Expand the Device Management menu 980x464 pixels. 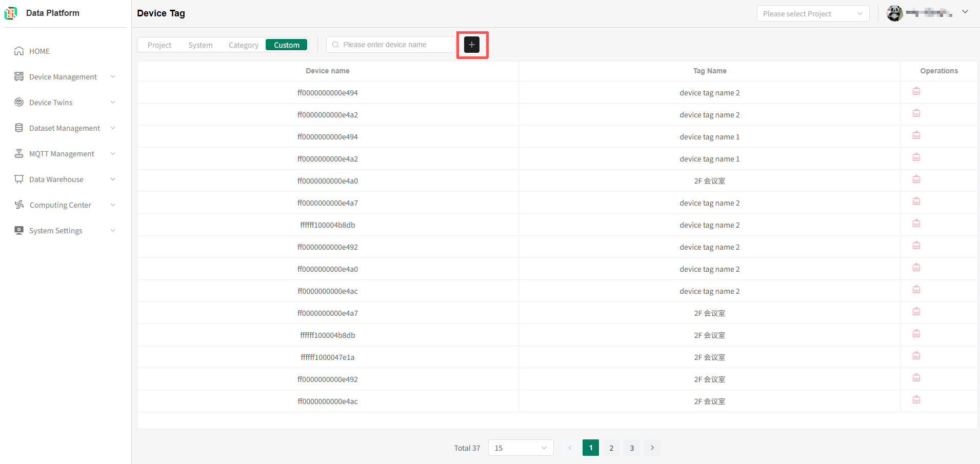point(64,77)
